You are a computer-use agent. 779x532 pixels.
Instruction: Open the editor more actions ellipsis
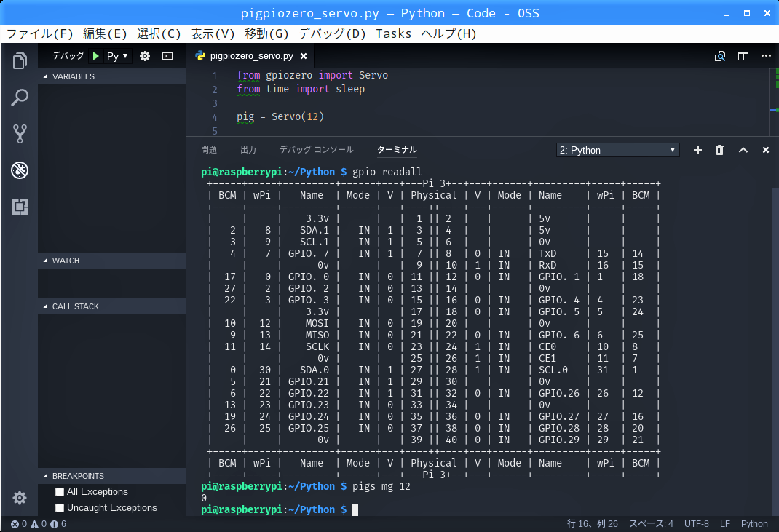click(x=766, y=55)
